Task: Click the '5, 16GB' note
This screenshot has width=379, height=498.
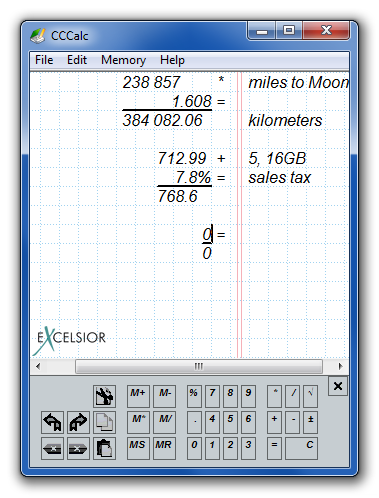Action: tap(277, 158)
